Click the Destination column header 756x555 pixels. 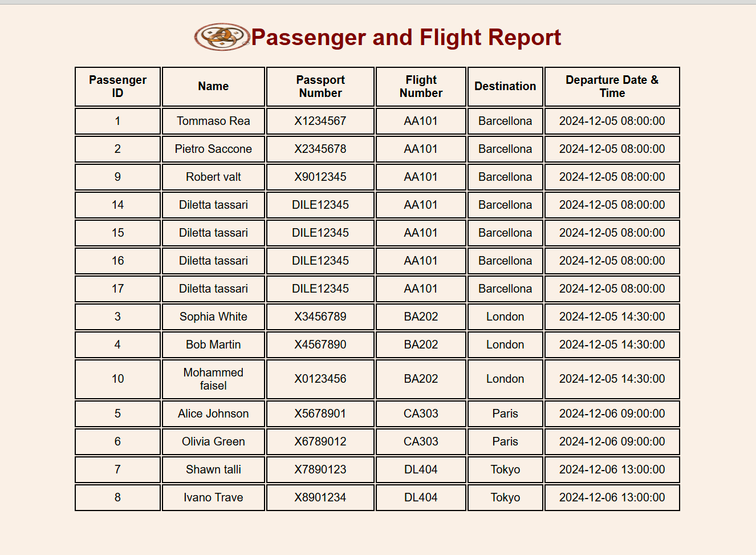(505, 87)
